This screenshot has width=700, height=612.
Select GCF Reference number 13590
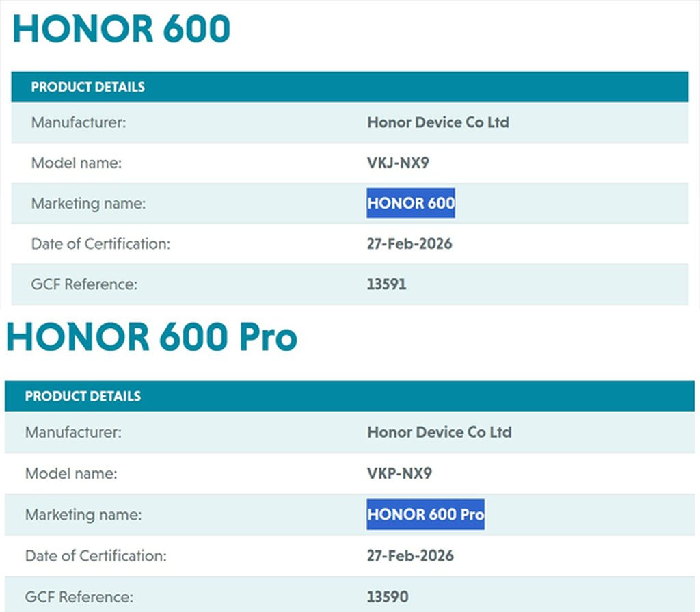click(387, 597)
